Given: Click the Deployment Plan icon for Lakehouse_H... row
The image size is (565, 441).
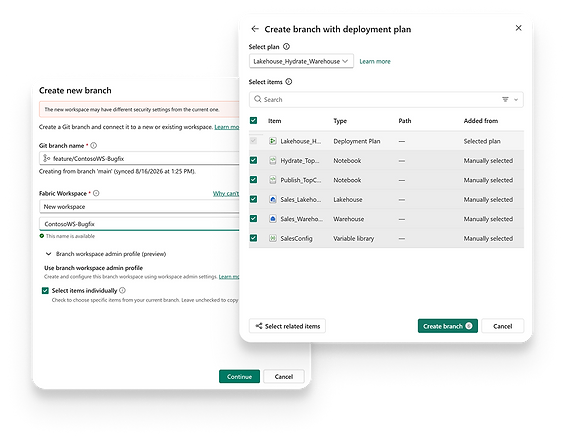Looking at the screenshot, I should 273,141.
